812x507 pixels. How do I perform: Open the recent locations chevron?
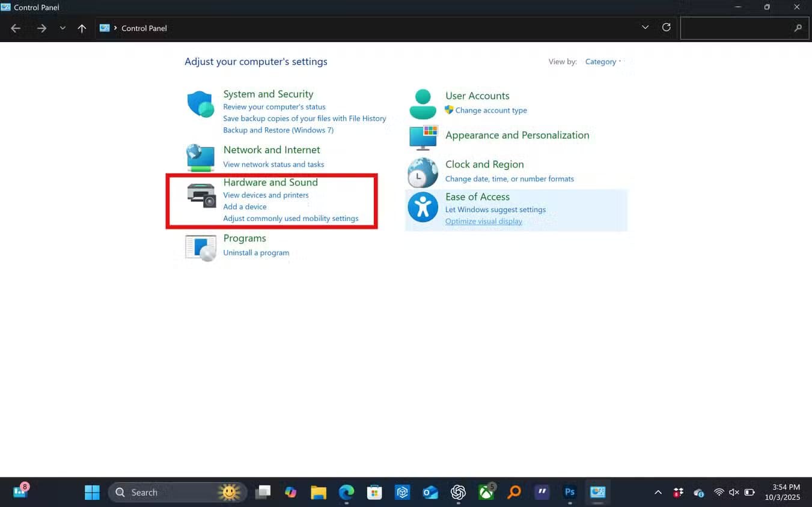pos(63,28)
